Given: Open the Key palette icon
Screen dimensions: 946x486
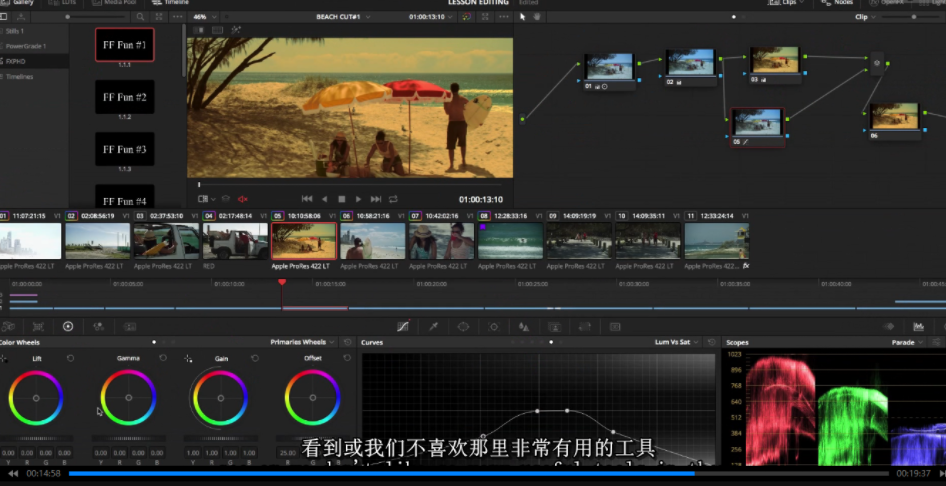Looking at the screenshot, I should tap(554, 326).
